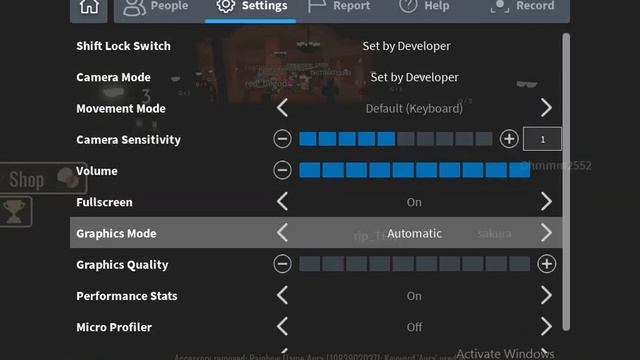
Task: Click the Performance Stats 'On' value
Action: [414, 296]
